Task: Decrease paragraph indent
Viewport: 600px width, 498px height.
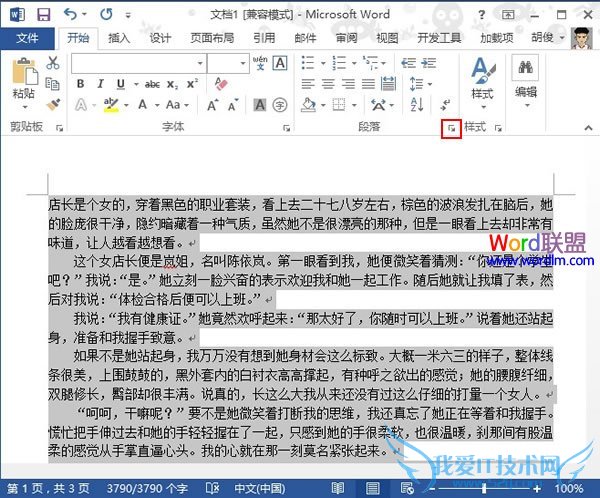Action: pyautogui.click(x=408, y=63)
